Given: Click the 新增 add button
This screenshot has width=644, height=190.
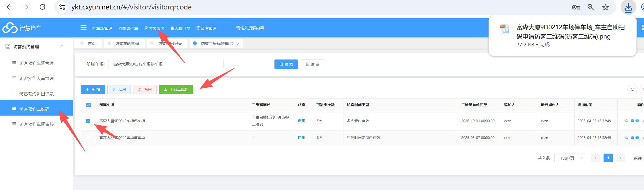Looking at the screenshot, I should click(x=93, y=89).
